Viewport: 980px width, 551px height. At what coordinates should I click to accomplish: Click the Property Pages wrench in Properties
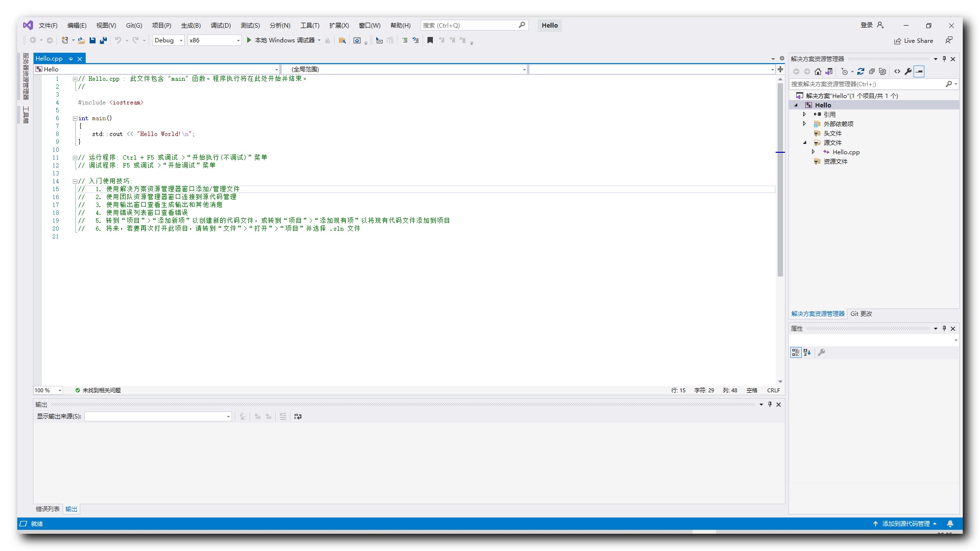[821, 352]
